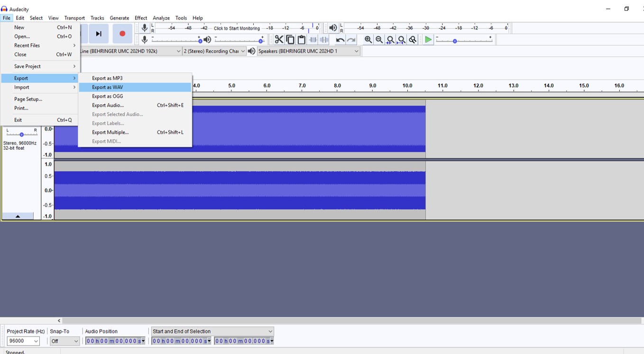Viewport: 644px width, 354px height.
Task: Click Fit selection to width zoom icon
Action: pos(390,40)
